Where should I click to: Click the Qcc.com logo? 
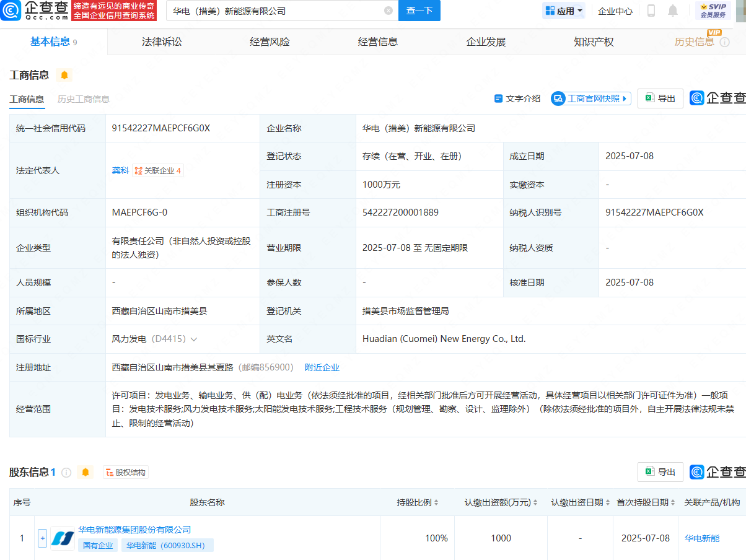coord(35,11)
